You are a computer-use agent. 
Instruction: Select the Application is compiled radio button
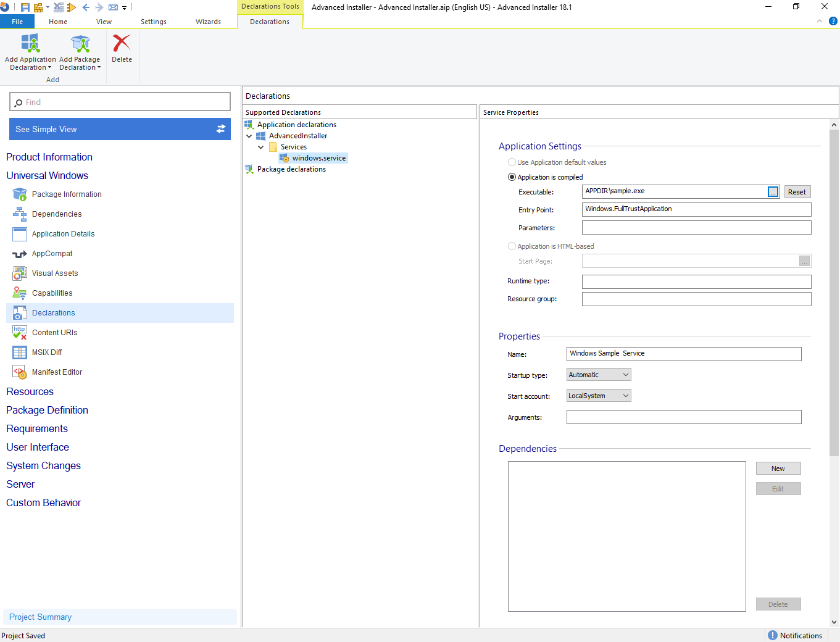pyautogui.click(x=512, y=177)
